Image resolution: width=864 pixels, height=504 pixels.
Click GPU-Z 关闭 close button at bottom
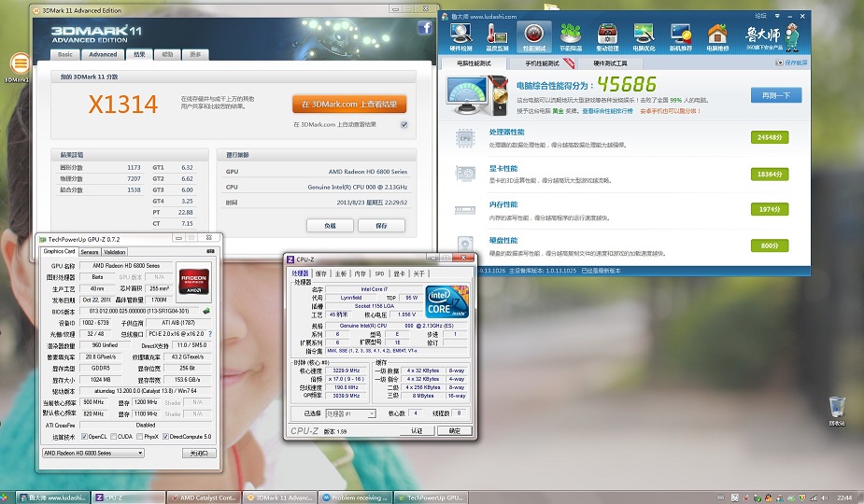(199, 453)
